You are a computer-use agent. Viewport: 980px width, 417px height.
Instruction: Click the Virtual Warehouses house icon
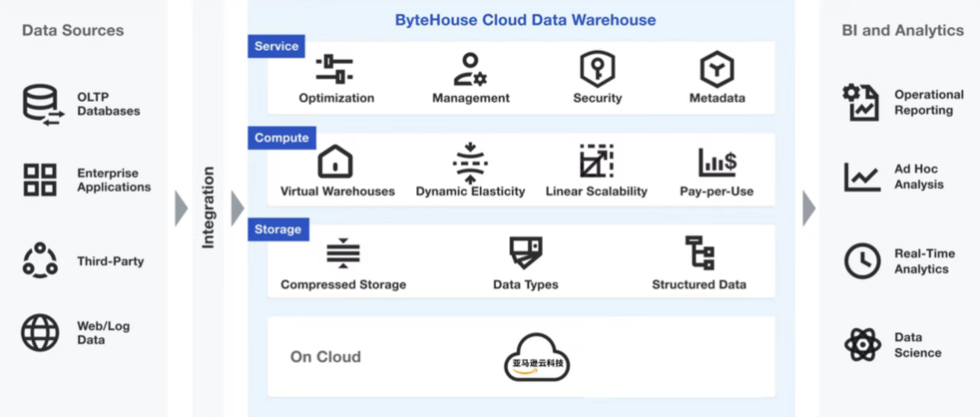pyautogui.click(x=335, y=162)
